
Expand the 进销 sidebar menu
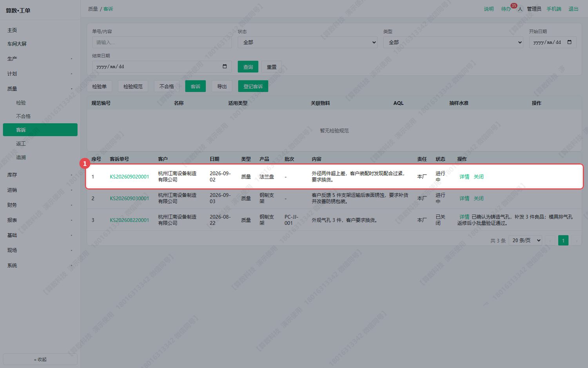pyautogui.click(x=40, y=190)
